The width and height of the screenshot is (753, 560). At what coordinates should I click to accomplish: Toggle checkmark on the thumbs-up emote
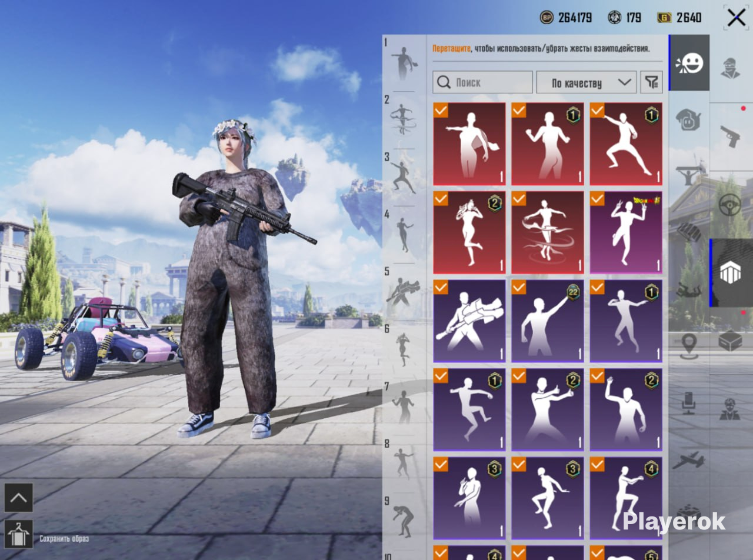pyautogui.click(x=519, y=376)
